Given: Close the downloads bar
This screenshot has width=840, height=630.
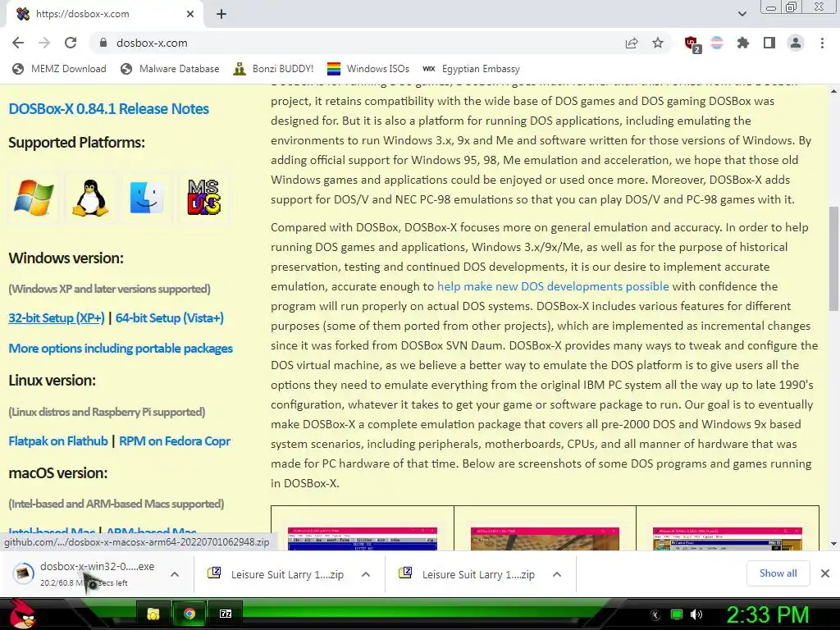Looking at the screenshot, I should point(825,573).
